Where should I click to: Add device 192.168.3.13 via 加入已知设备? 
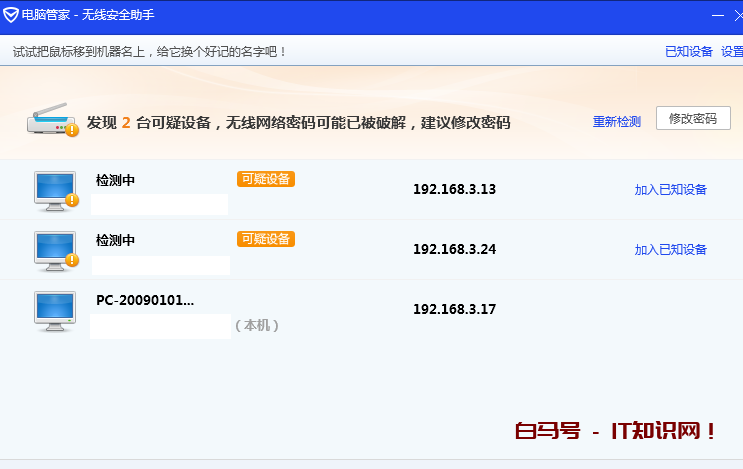click(671, 189)
